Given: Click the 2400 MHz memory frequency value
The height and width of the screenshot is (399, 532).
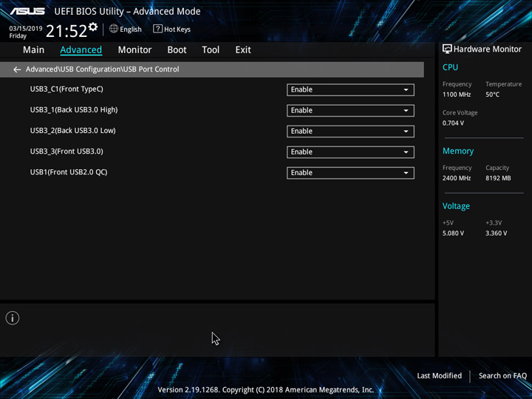Looking at the screenshot, I should pyautogui.click(x=457, y=178).
